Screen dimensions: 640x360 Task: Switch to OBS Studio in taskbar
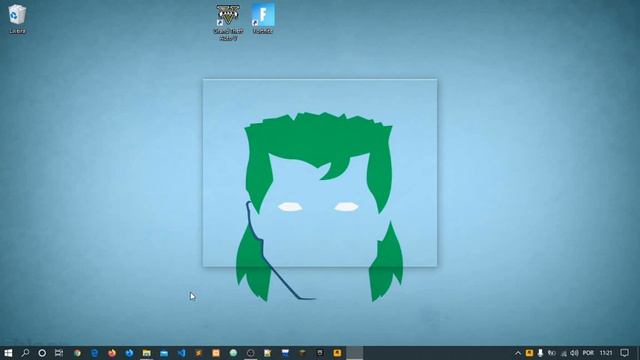pos(251,353)
